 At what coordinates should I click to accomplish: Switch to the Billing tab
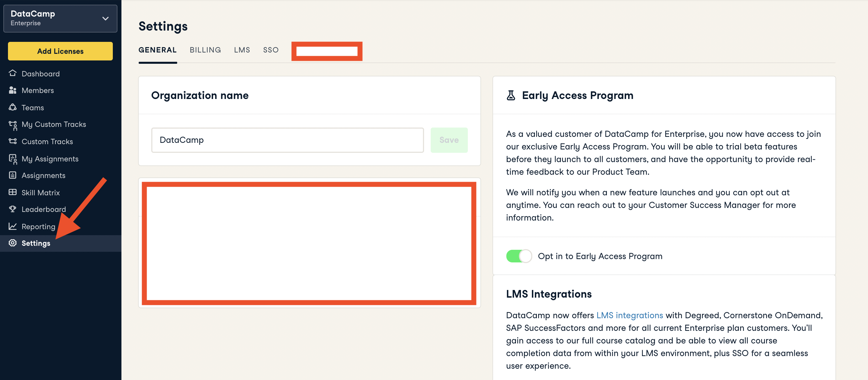tap(205, 50)
